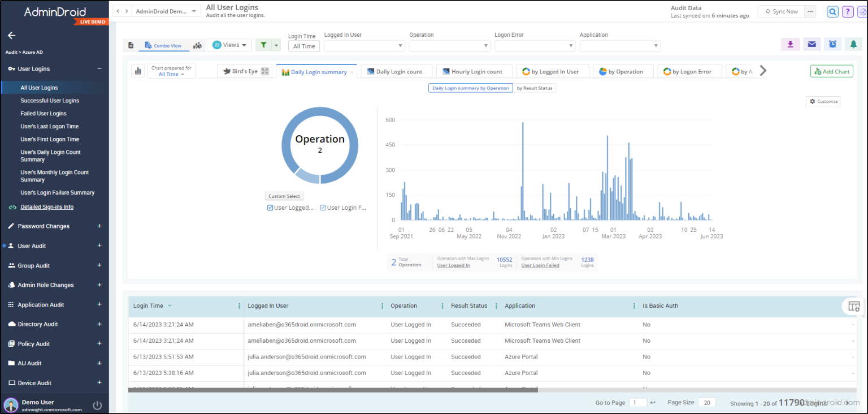The width and height of the screenshot is (868, 414).
Task: Email this report via the envelope icon
Action: click(x=811, y=44)
